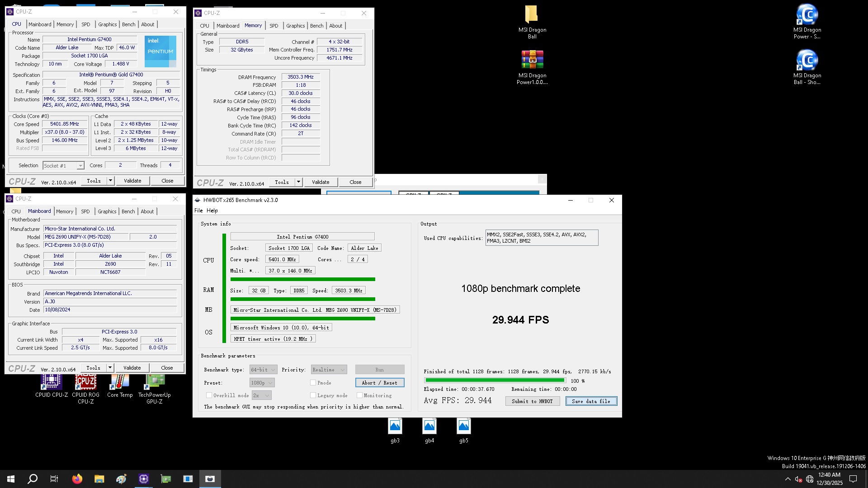Expand Tools arrow in Mainboard window
The image size is (868, 488).
coord(109,368)
